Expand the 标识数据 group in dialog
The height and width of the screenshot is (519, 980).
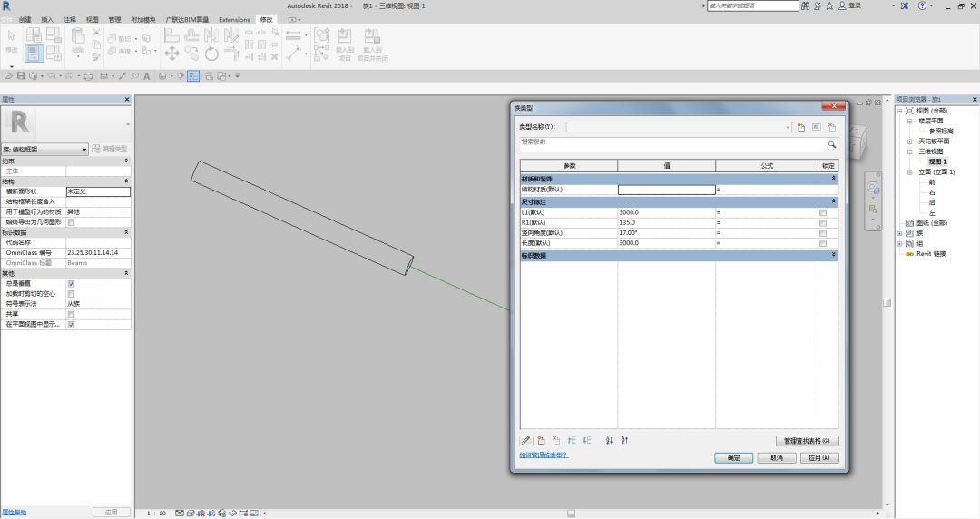pyautogui.click(x=833, y=255)
